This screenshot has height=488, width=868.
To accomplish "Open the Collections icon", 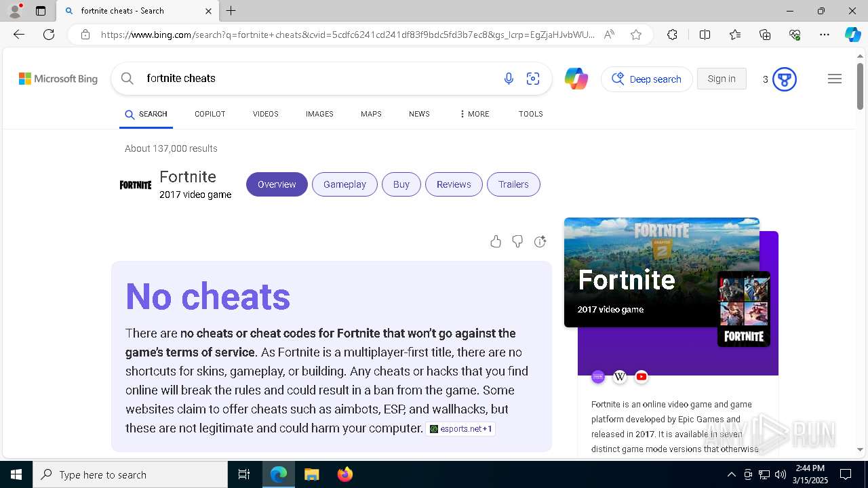I will [x=765, y=35].
